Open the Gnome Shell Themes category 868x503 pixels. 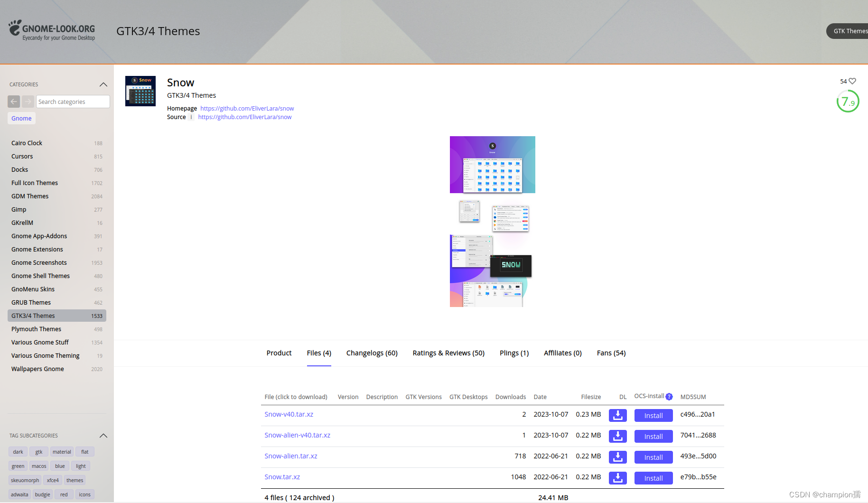[x=57, y=276]
